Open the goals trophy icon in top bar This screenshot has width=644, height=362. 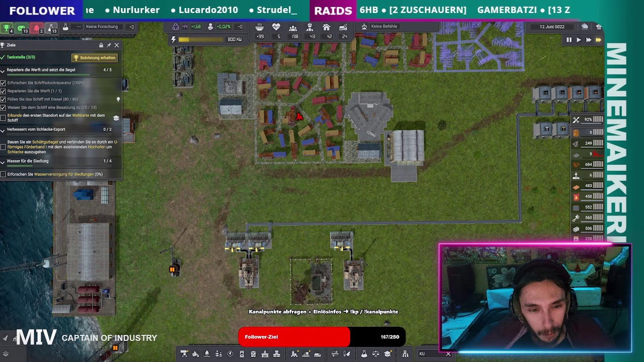[7, 28]
